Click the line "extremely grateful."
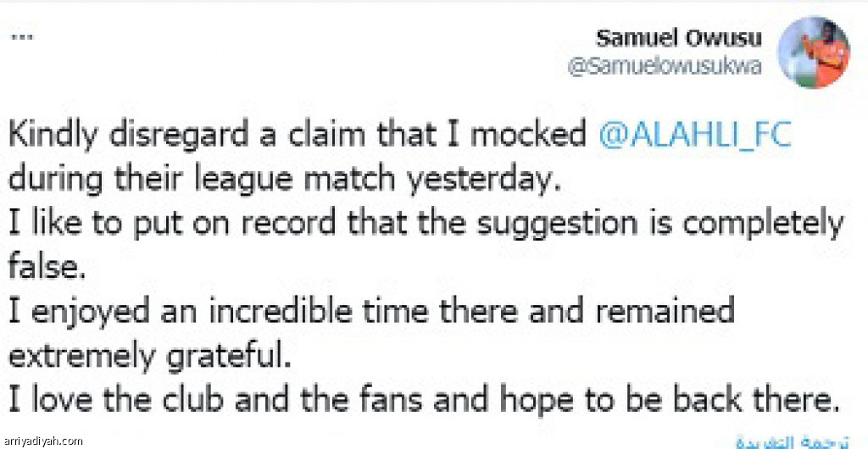 (x=152, y=356)
